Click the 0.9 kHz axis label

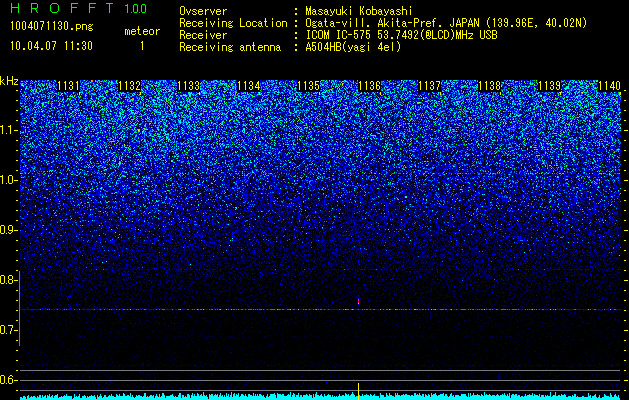[x=9, y=230]
